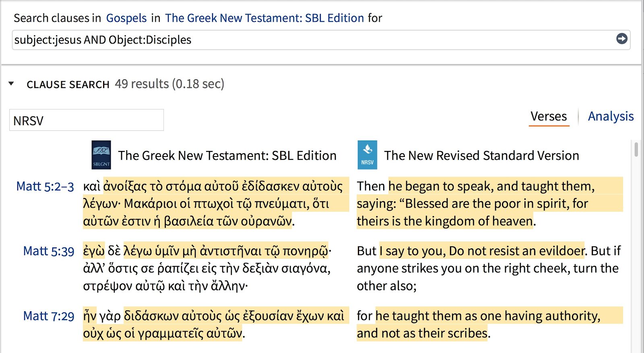
Task: Open the Gospels range selector
Action: click(x=126, y=18)
